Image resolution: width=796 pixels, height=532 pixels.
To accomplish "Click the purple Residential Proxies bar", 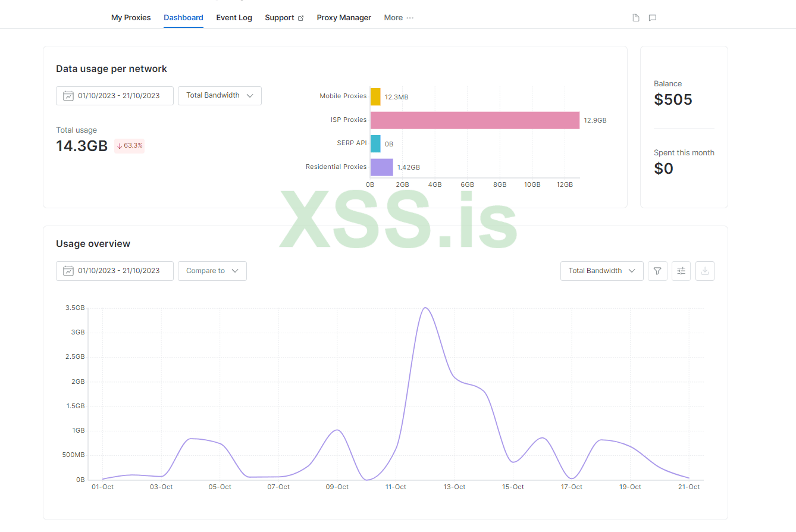I will [381, 167].
